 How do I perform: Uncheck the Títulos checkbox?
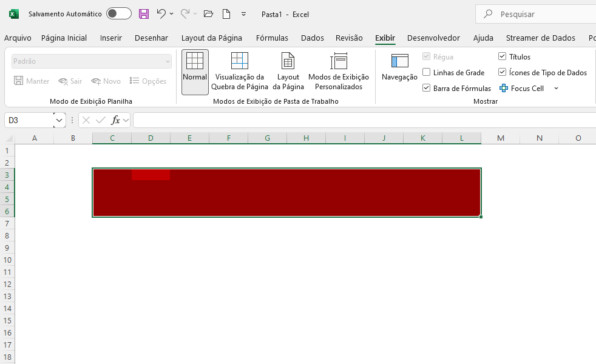503,57
